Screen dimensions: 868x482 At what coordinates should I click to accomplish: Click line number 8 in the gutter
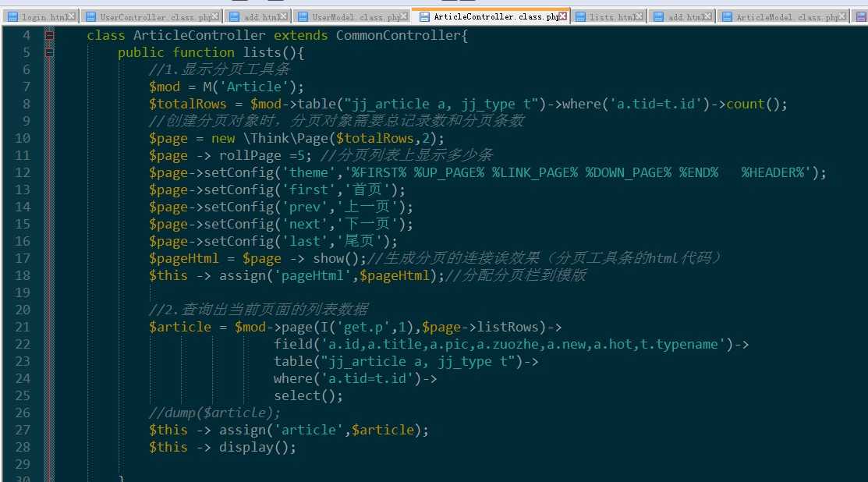26,104
